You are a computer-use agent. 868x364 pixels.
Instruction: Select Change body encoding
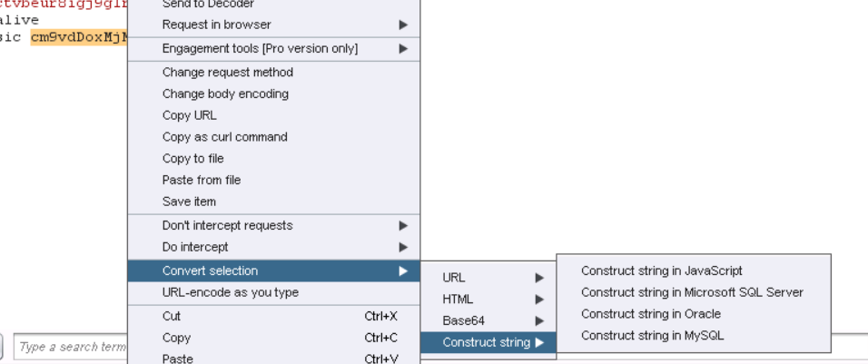pyautogui.click(x=225, y=93)
